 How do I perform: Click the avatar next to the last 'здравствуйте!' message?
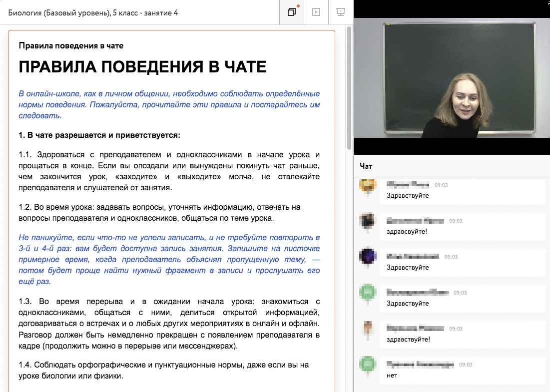click(367, 328)
